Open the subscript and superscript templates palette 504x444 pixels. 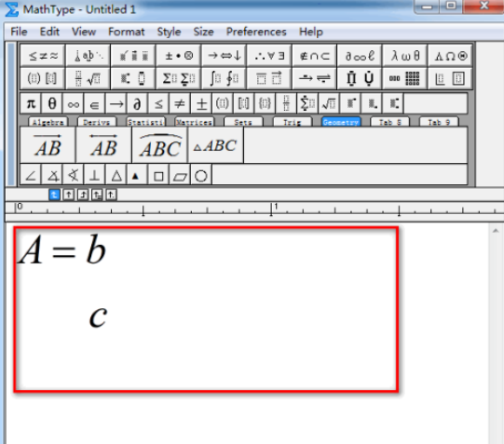pyautogui.click(x=133, y=78)
